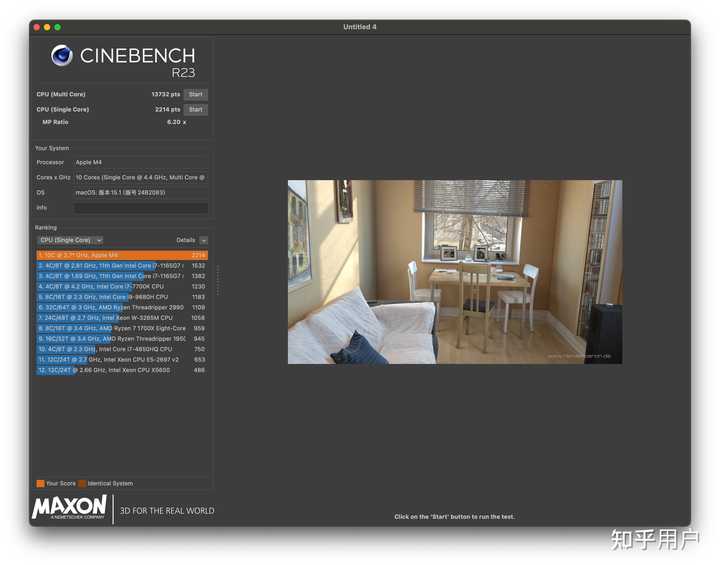This screenshot has height=565, width=720.
Task: Select the Intel Core i7-4850HQ ranking row
Action: tap(122, 349)
